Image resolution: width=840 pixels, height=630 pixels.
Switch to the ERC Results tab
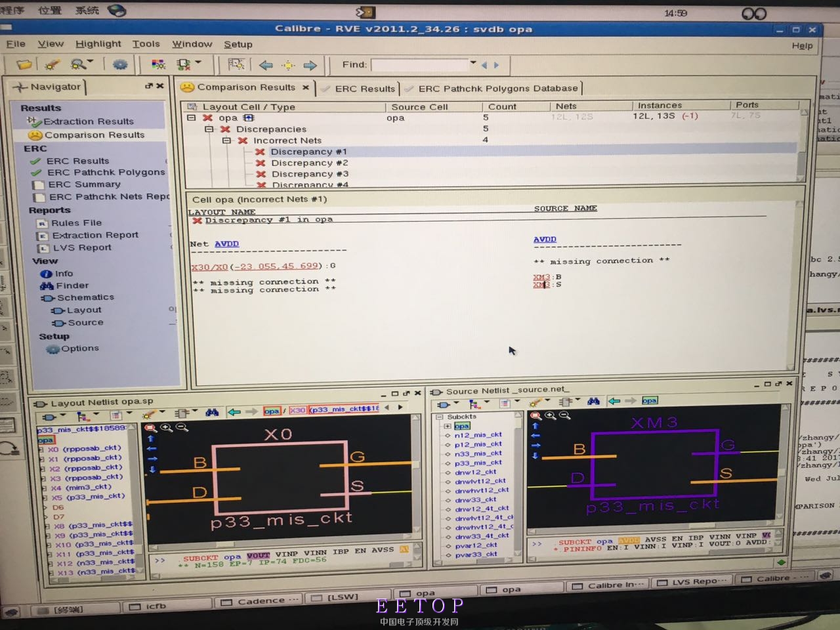tap(364, 89)
